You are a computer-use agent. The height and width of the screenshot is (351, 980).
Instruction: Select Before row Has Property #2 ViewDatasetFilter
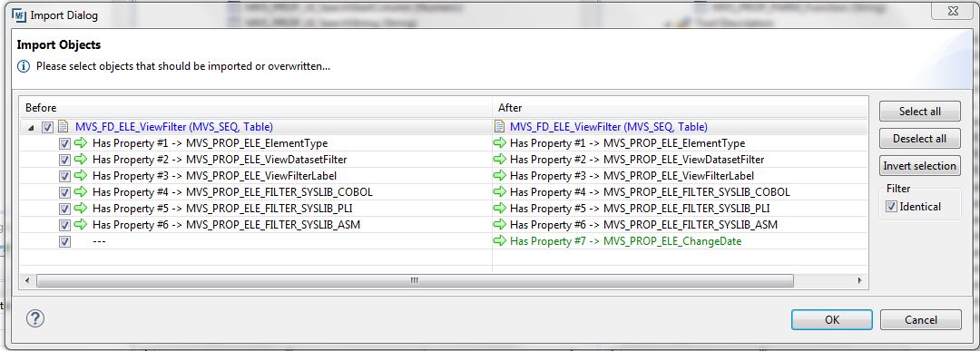click(220, 160)
